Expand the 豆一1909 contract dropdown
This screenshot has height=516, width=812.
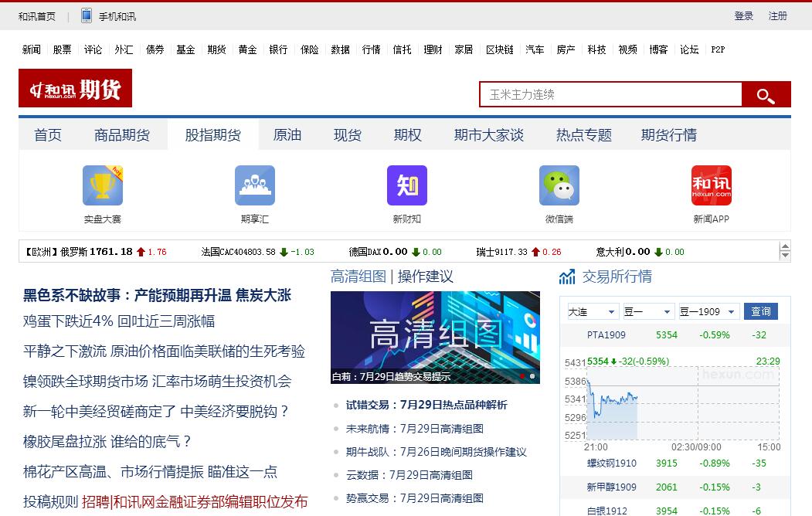(x=708, y=311)
